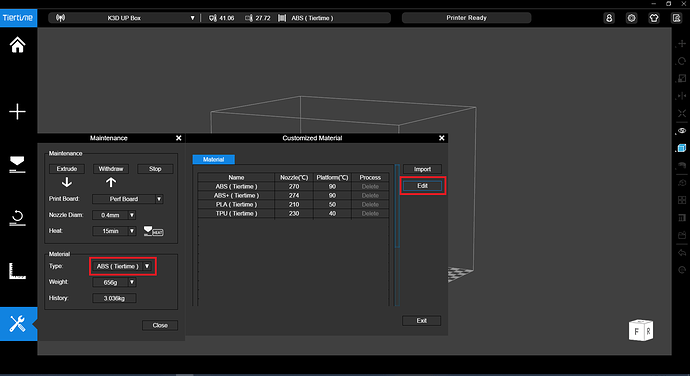Open the Print Board Perf Board dropdown
The height and width of the screenshot is (376, 690).
[x=128, y=199]
